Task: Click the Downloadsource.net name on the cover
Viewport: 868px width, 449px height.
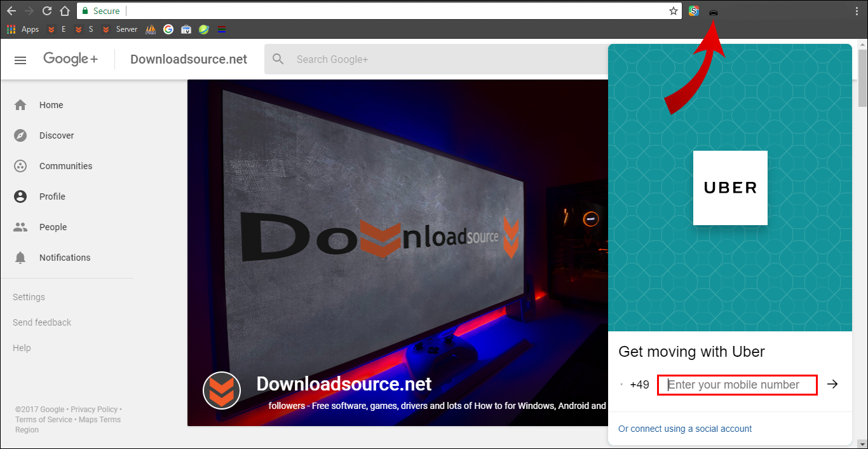Action: point(344,384)
